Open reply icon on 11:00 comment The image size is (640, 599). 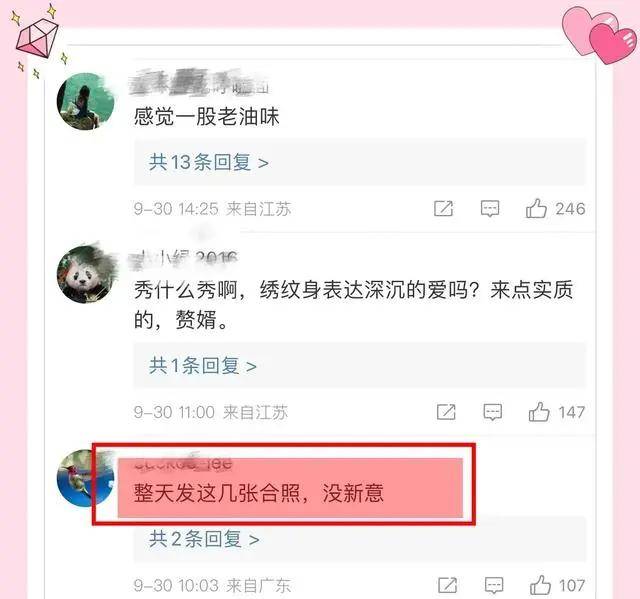pyautogui.click(x=493, y=412)
